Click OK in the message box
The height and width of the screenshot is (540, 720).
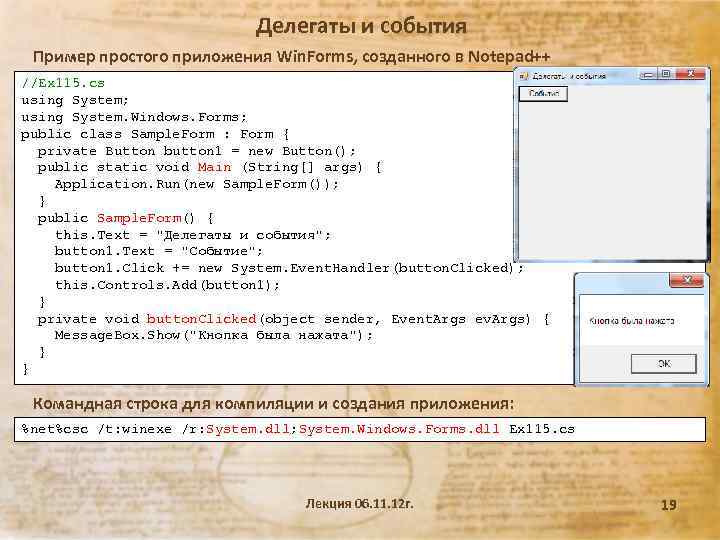(664, 364)
